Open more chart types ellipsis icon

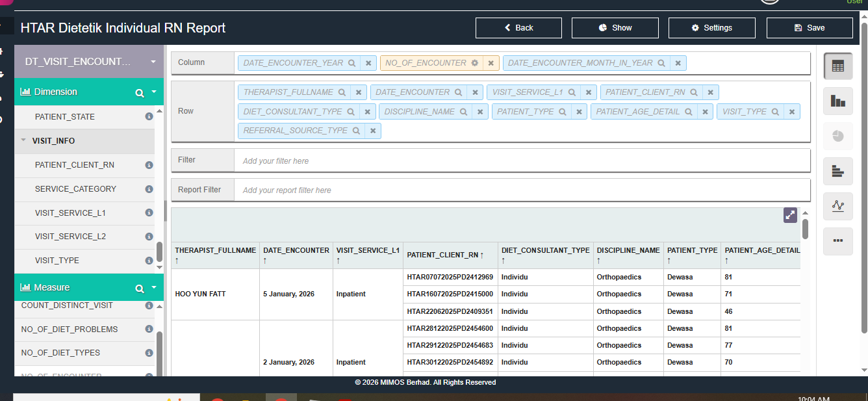point(837,240)
